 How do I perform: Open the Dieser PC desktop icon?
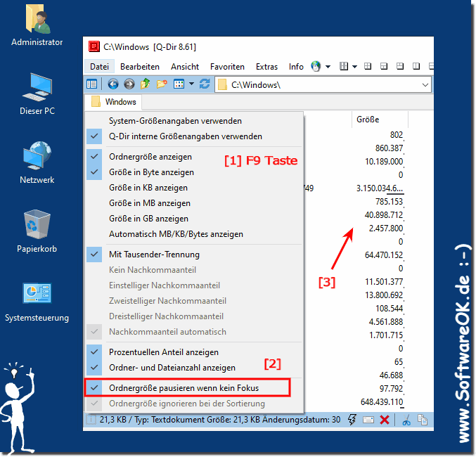tap(37, 87)
